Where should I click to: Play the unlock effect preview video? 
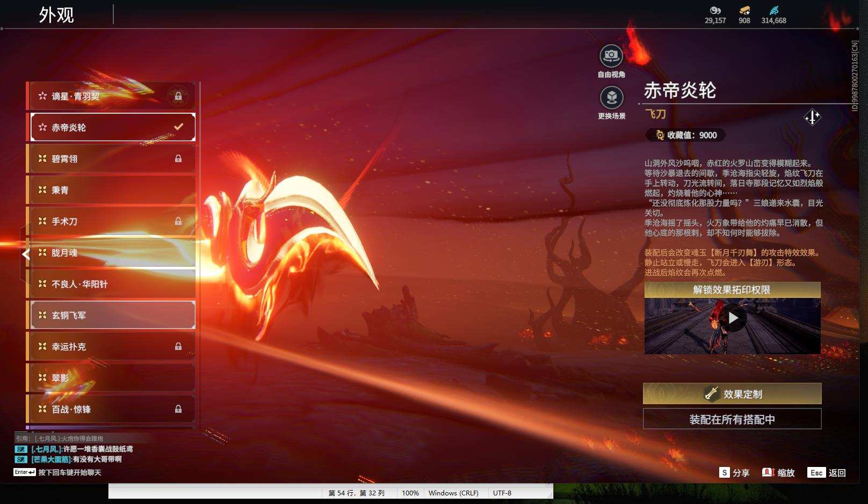tap(733, 318)
